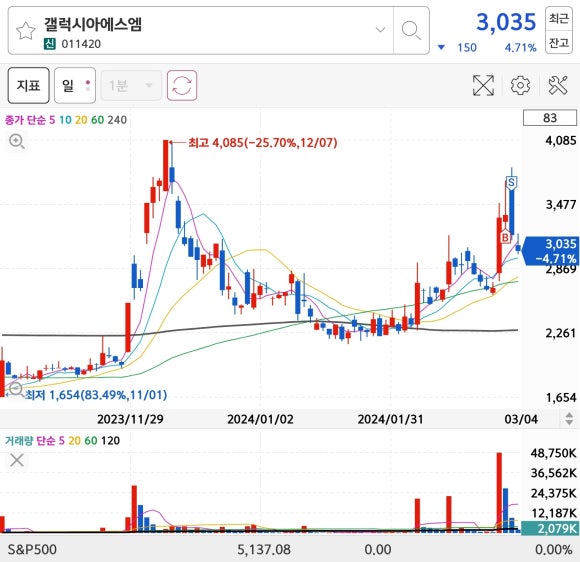Click the S&P500 index ticker row

tap(290, 549)
